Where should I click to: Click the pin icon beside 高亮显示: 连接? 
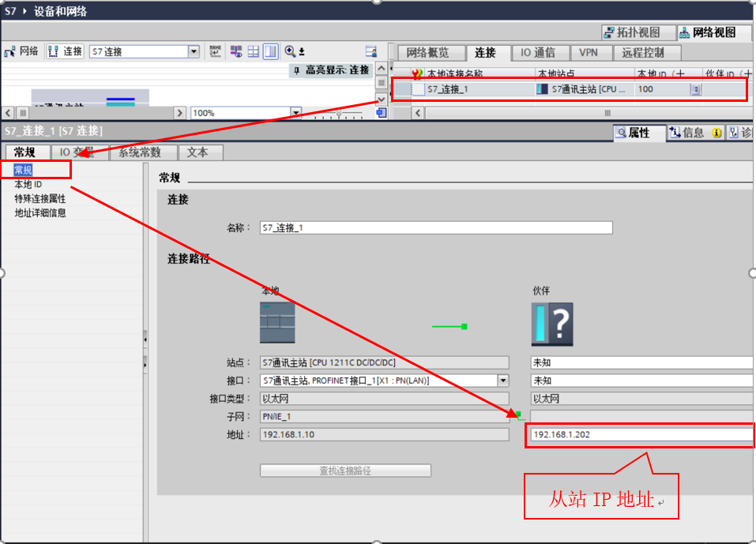296,70
